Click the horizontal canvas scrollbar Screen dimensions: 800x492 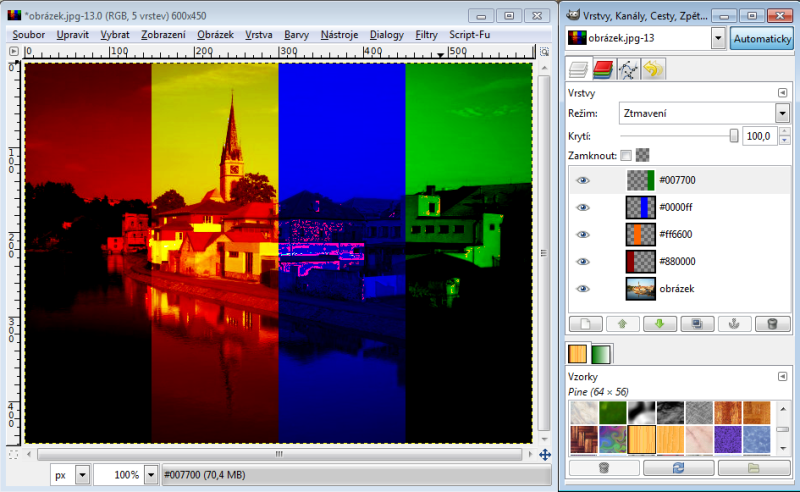click(279, 454)
